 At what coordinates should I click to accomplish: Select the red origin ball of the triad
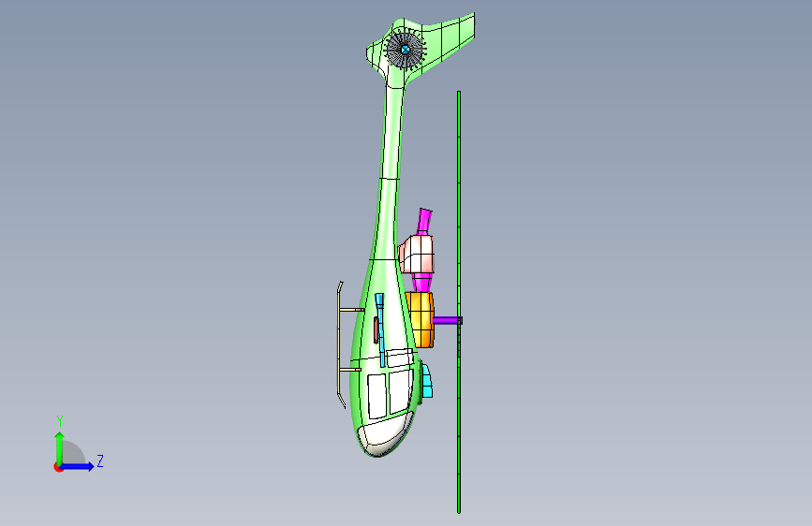(58, 467)
